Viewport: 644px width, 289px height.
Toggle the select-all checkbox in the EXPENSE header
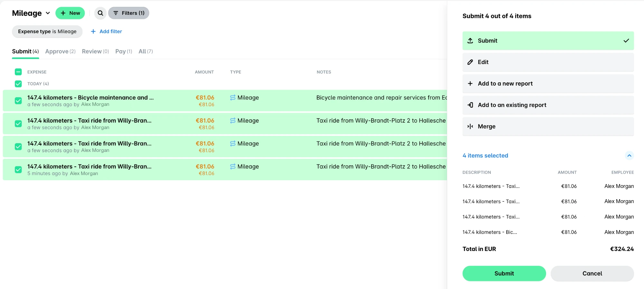(x=18, y=72)
